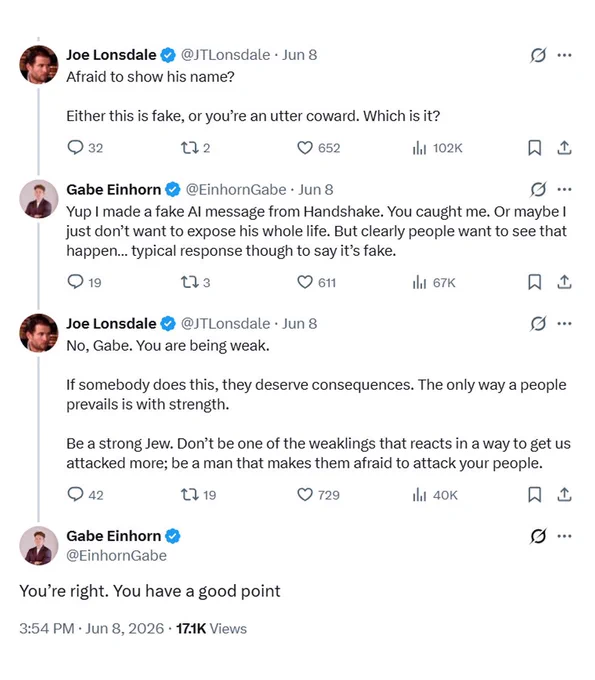Open more options menu on Gabe's final tweet
This screenshot has width=595, height=680.
tap(564, 536)
